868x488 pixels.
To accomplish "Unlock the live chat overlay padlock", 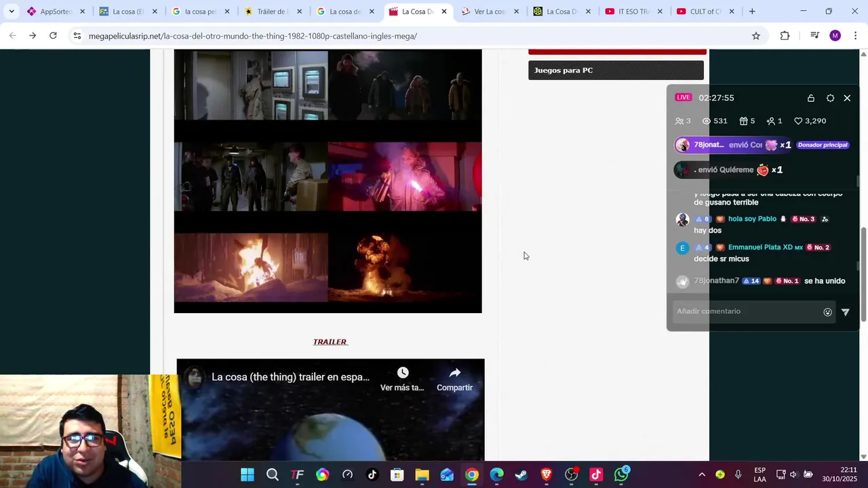I will (x=811, y=98).
